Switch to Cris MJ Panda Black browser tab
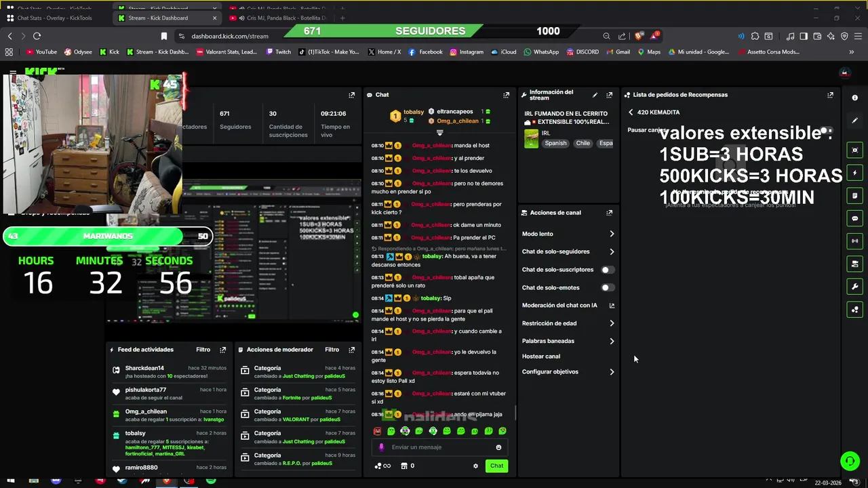This screenshot has height=488, width=868. [280, 18]
